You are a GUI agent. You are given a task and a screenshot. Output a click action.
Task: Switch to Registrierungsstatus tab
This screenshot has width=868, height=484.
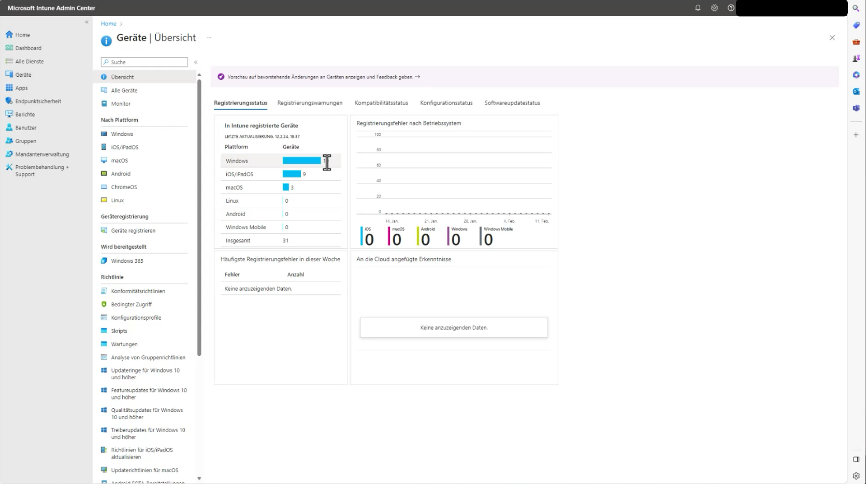240,103
